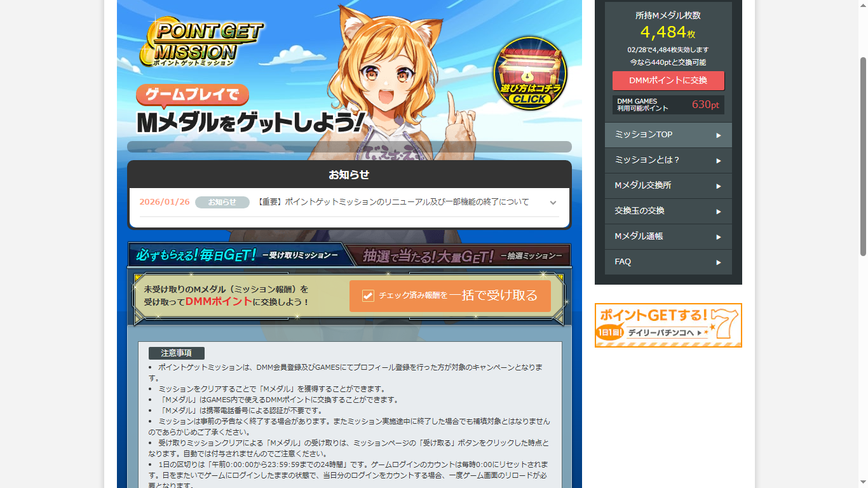Click the DMM GAMES 630pt points display

[x=668, y=105]
